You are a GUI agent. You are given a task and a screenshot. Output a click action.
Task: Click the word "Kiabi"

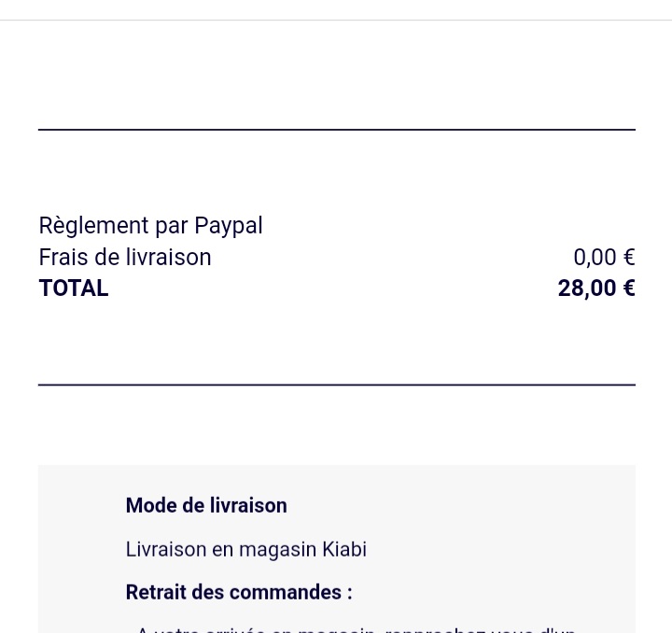(344, 549)
